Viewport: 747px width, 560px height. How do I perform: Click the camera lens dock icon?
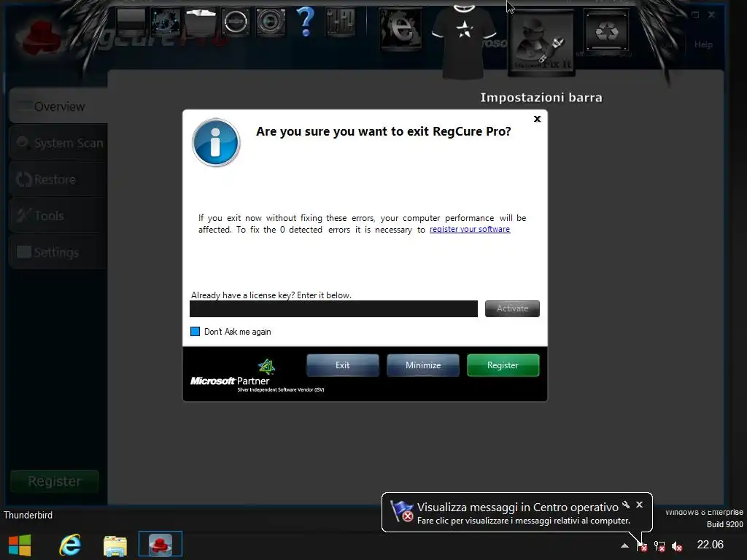coord(271,21)
